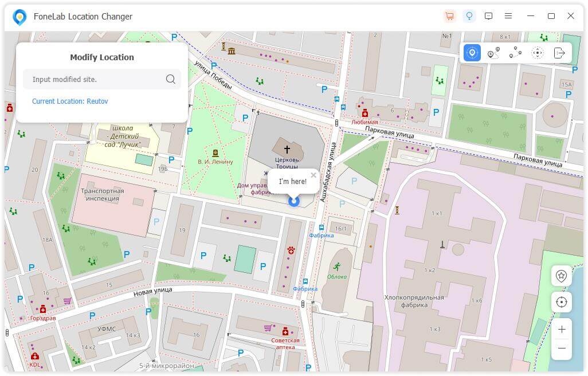Zoom in with the plus button
Image resolution: width=588 pixels, height=376 pixels.
562,330
